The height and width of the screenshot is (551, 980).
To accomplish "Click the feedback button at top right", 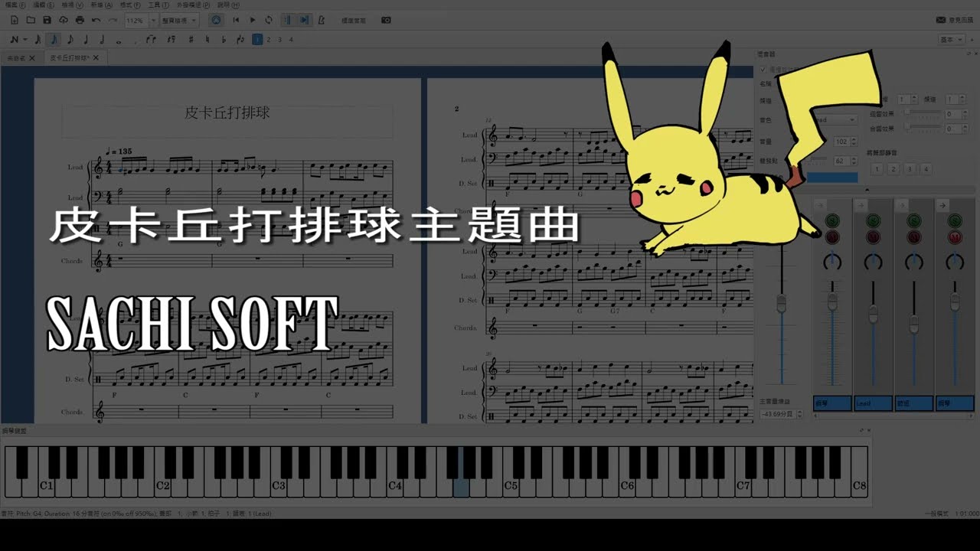I will point(956,20).
